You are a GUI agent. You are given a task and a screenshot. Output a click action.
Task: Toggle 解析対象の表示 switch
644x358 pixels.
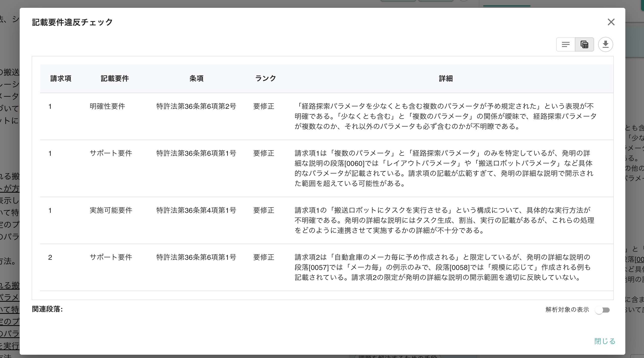tap(602, 310)
